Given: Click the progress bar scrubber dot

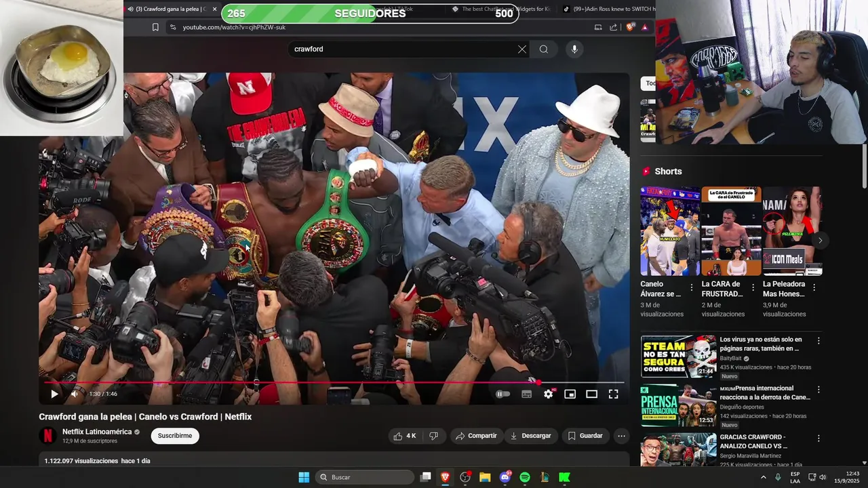Looking at the screenshot, I should coord(538,382).
